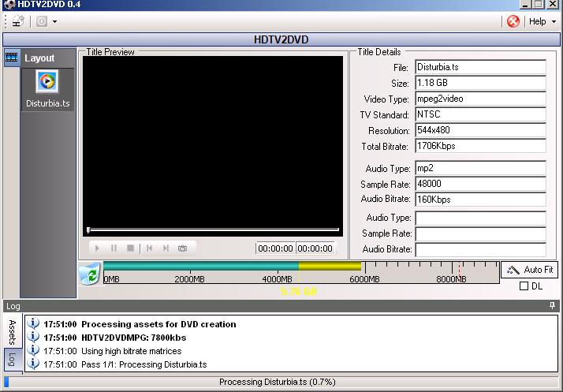Click the empty second Audio Type field
This screenshot has width=563, height=392.
coord(480,218)
